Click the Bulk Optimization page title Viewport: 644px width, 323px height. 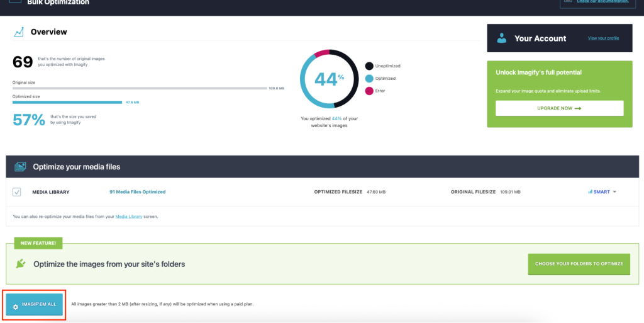tap(58, 3)
